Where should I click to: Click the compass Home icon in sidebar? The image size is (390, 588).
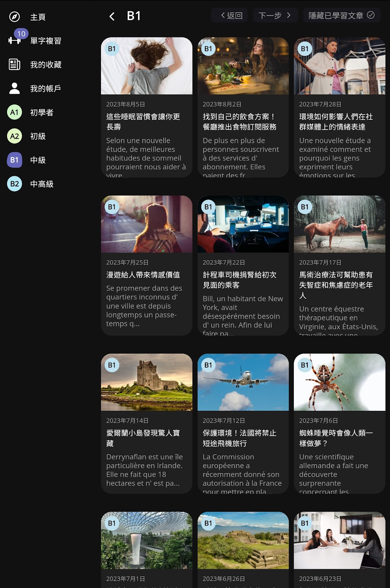click(x=14, y=17)
